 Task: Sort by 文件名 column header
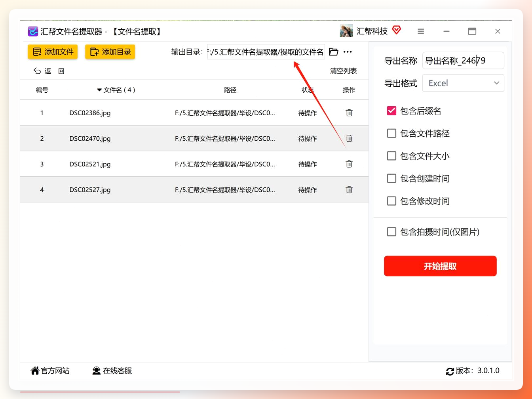[116, 90]
